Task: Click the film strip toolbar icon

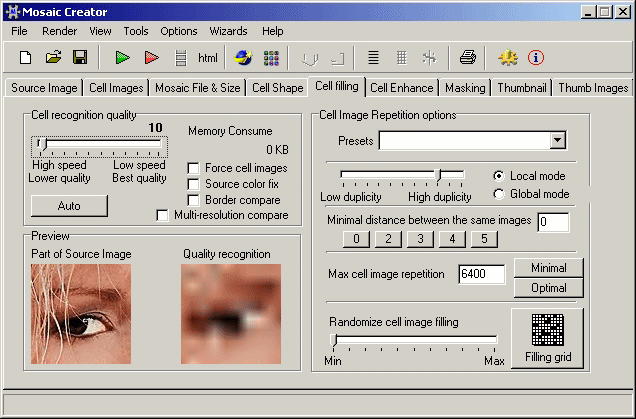Action: point(180,58)
